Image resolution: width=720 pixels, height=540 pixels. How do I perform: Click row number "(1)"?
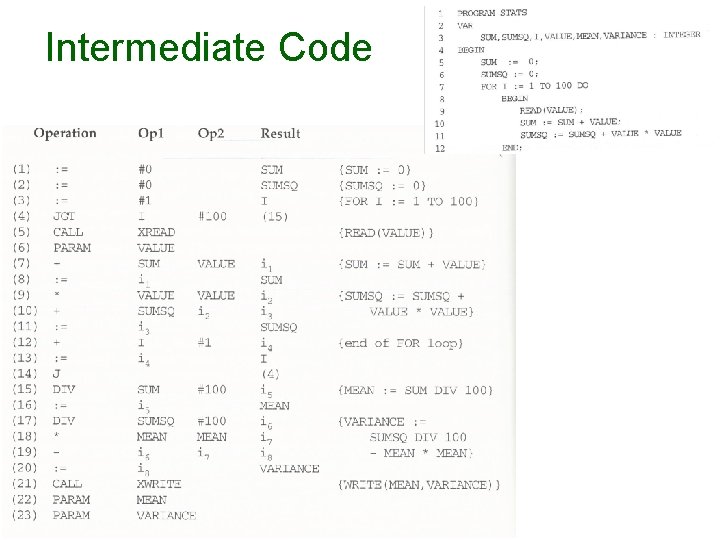pyautogui.click(x=21, y=169)
